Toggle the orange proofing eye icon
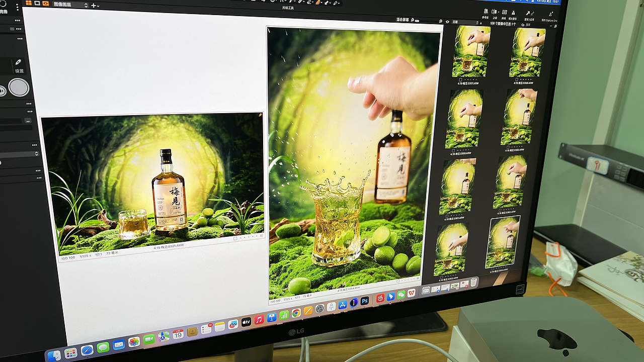This screenshot has height=362, width=644. pos(46,4)
